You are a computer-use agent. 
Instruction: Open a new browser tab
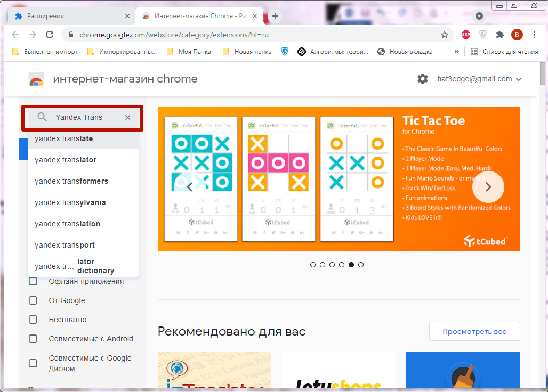pyautogui.click(x=275, y=16)
